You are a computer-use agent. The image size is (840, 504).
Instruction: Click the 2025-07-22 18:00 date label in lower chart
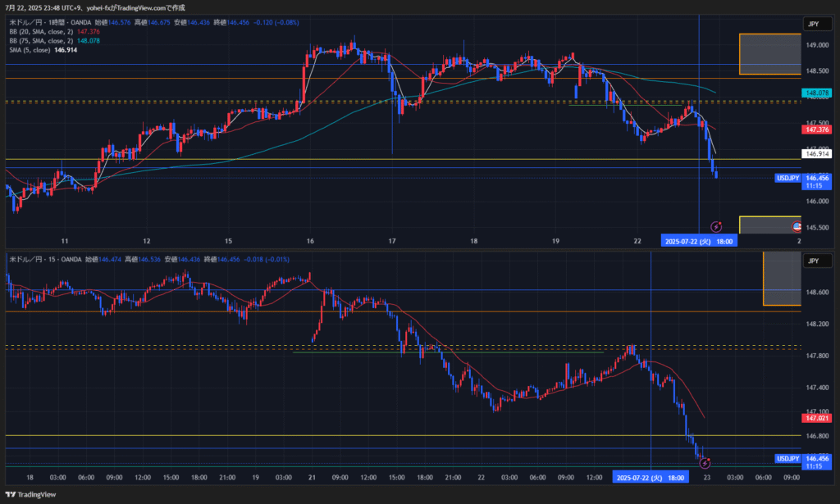pos(651,477)
